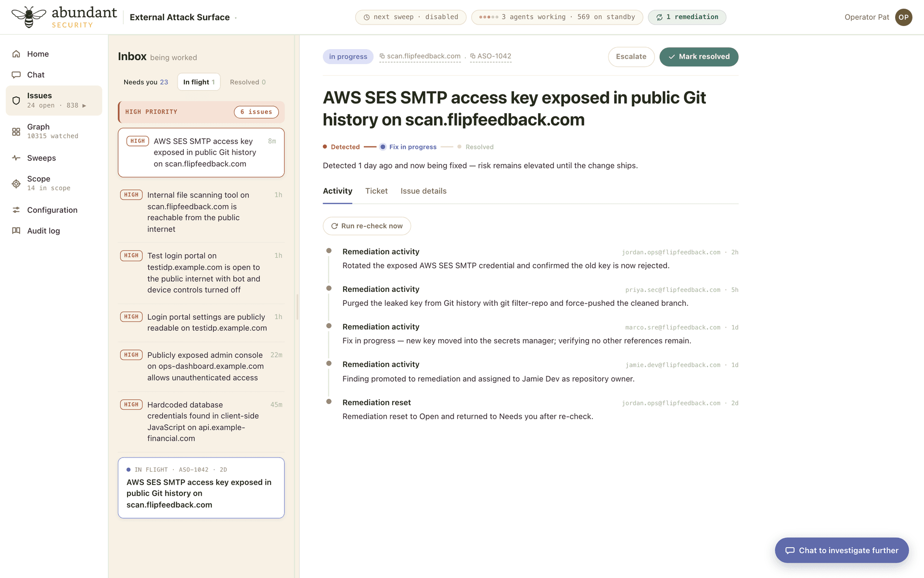
Task: Click inbox panel scrollbar handle
Action: pyautogui.click(x=297, y=307)
